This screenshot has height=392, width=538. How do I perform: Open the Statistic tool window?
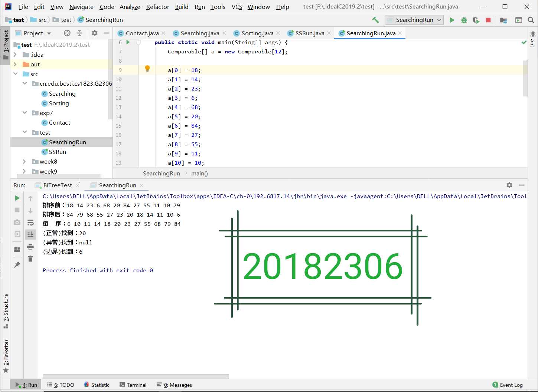click(97, 385)
